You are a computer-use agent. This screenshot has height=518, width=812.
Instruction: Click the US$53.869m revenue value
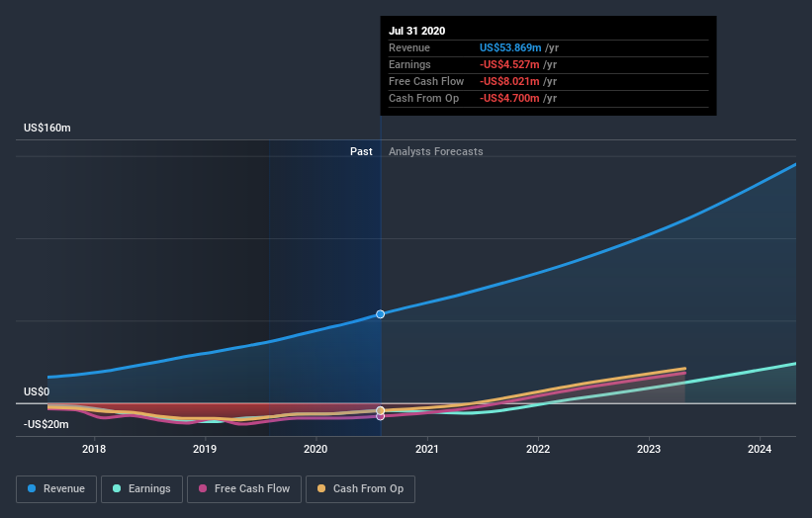tap(510, 47)
